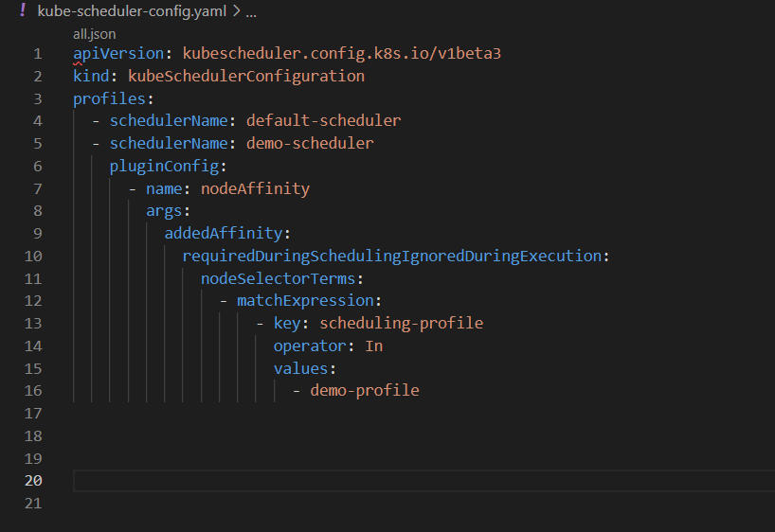Viewport: 775px width, 532px height.
Task: Click line number 1 in the gutter
Action: coord(38,53)
